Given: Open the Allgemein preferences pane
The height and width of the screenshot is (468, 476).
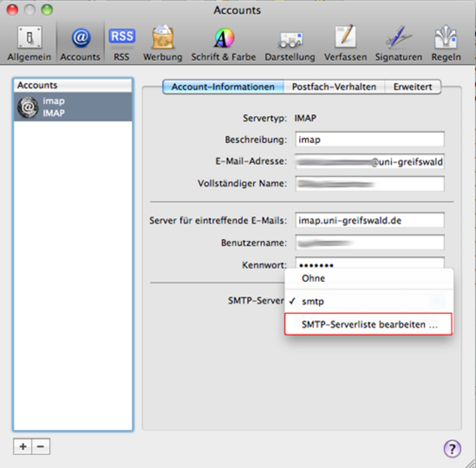Looking at the screenshot, I should [x=29, y=43].
